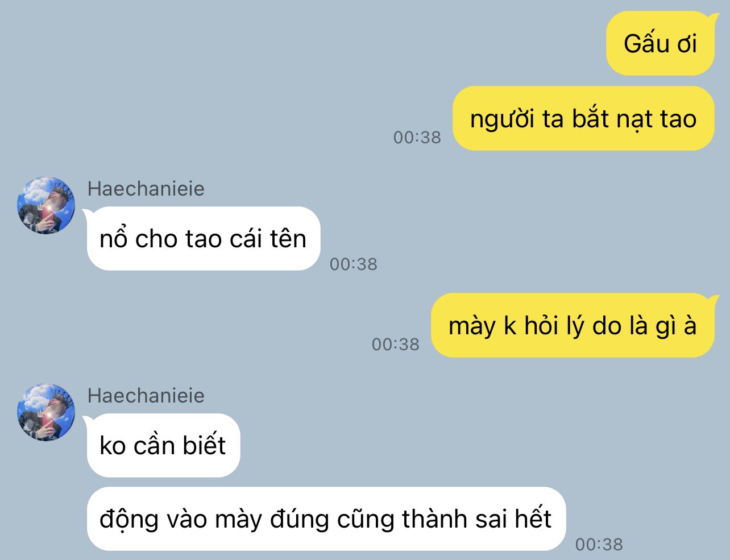
Task: Click the 00:38 timestamp after 'thành sai hết' message
Action: click(x=599, y=545)
